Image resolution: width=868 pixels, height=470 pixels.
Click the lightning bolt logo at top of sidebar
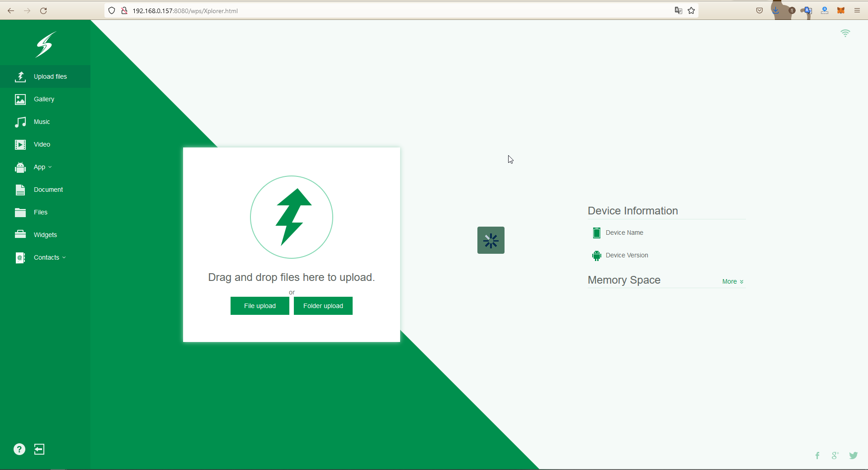tap(46, 44)
